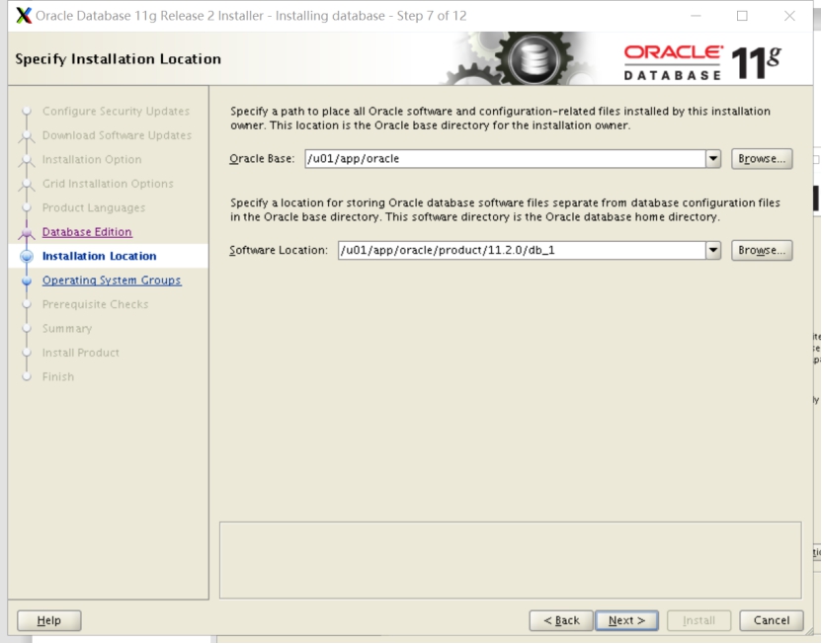Click the database gear graphic in header
Screen dimensions: 822x644
click(534, 58)
